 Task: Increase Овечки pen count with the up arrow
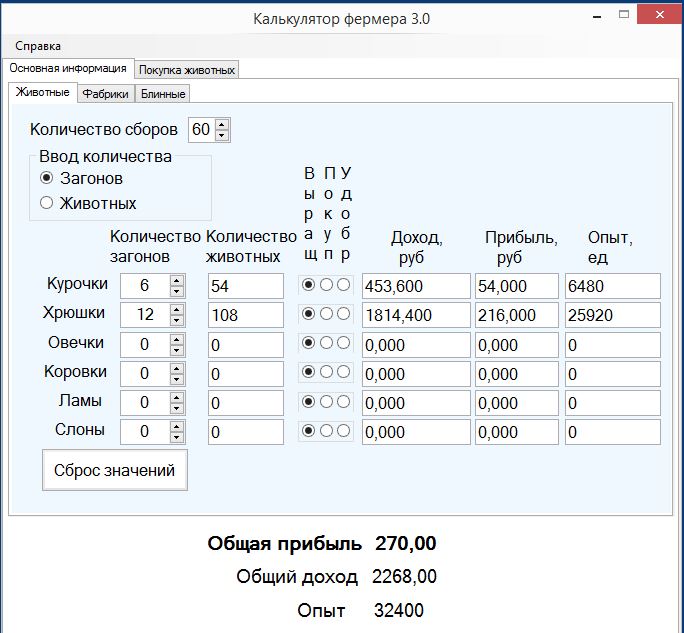click(x=177, y=339)
